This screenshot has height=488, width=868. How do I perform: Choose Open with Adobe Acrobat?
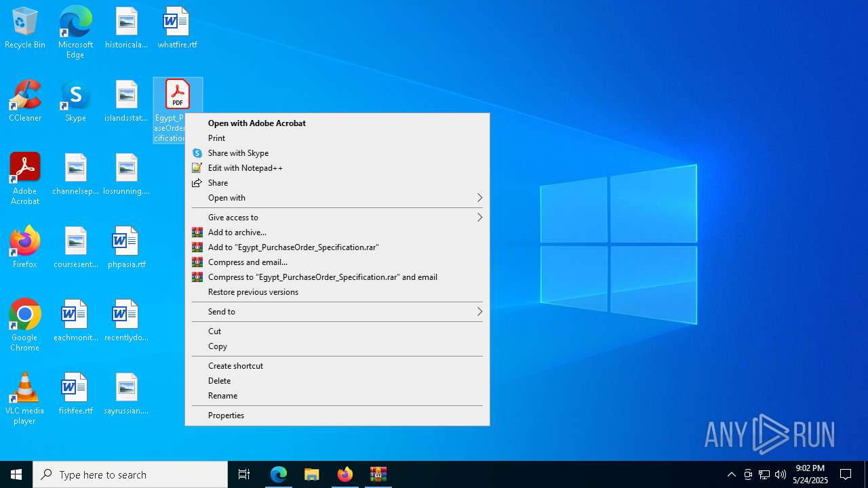click(337, 123)
